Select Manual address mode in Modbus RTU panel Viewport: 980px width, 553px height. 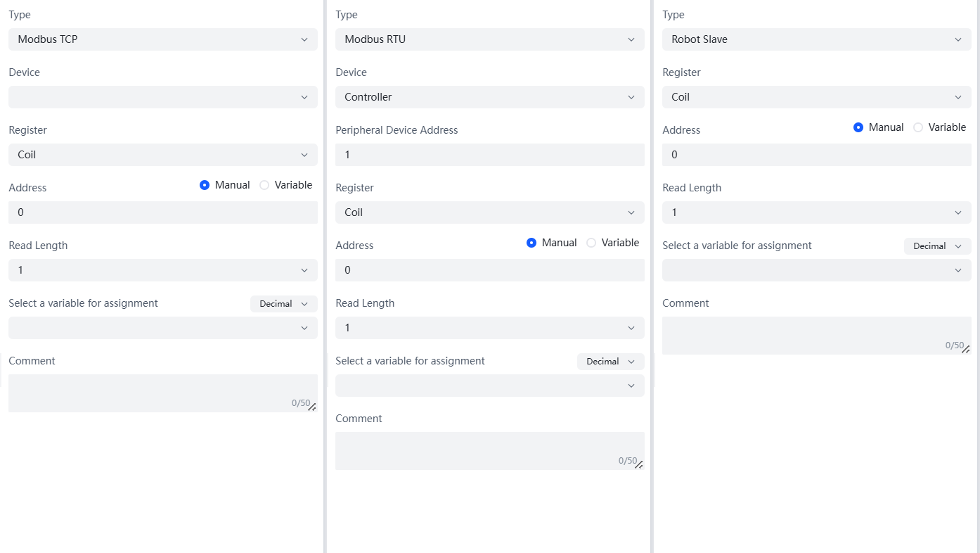coord(531,243)
